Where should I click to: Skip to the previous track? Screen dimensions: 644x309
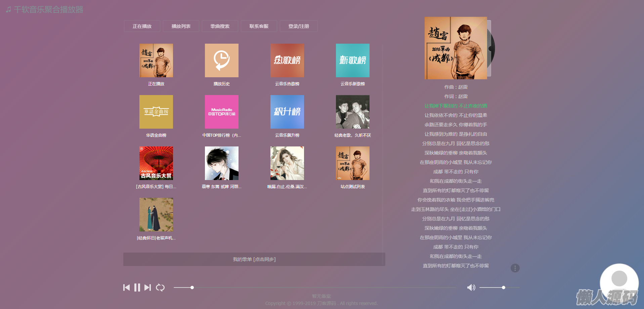click(x=127, y=288)
